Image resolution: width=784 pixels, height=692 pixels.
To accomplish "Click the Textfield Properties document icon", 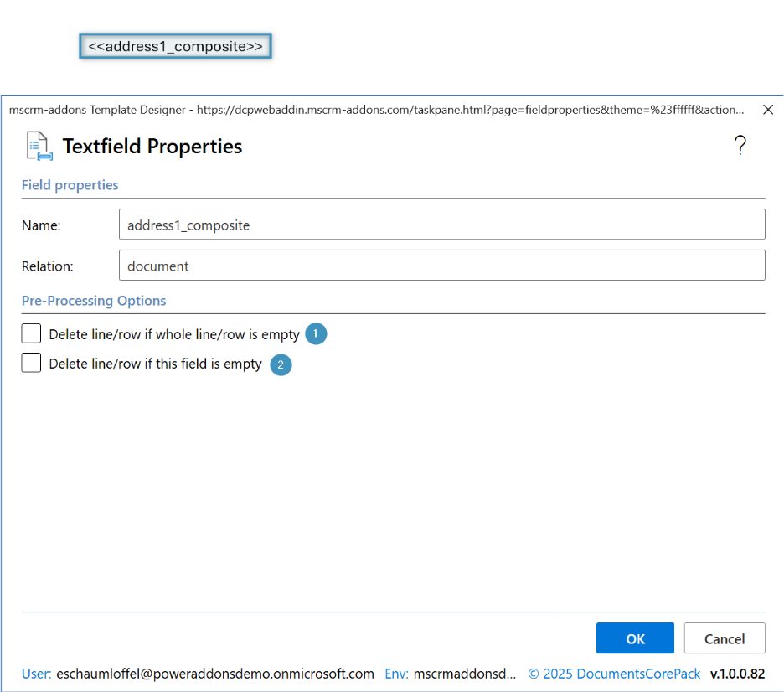I will pyautogui.click(x=39, y=146).
